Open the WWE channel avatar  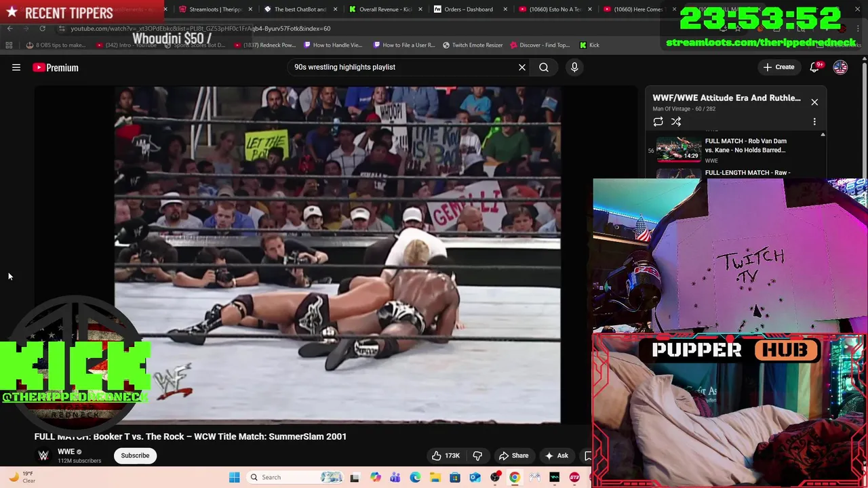(43, 455)
